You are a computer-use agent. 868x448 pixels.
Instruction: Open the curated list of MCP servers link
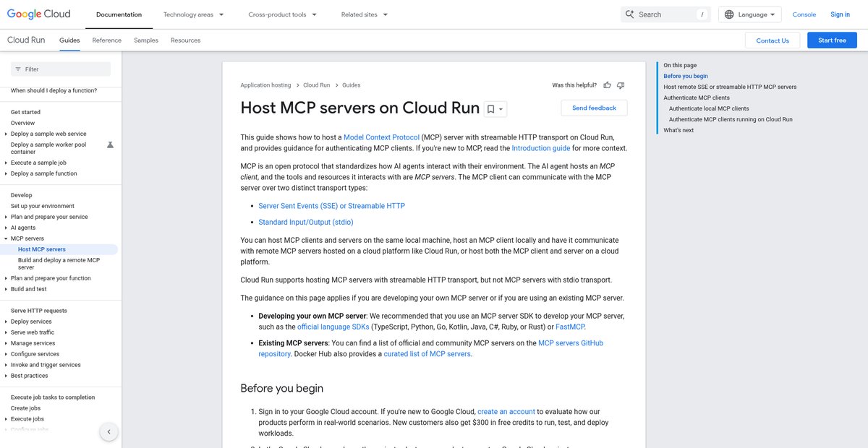coord(427,354)
